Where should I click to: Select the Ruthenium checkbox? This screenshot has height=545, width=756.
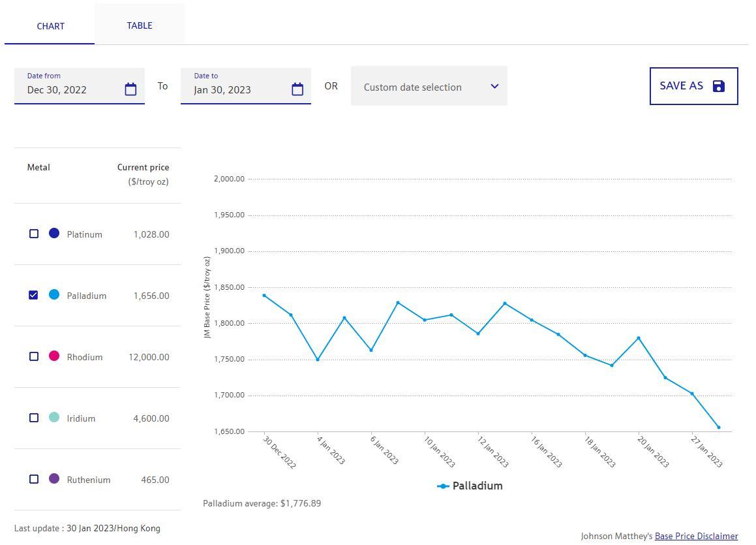tap(34, 479)
